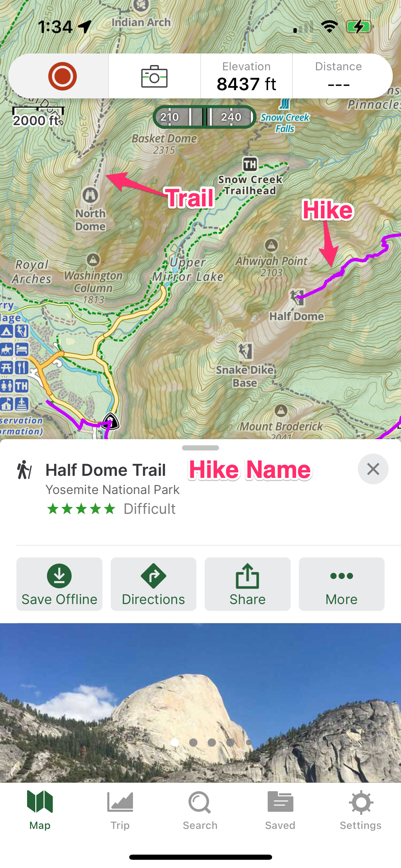Tap the Snow Creek Trailhead TH icon
The height and width of the screenshot is (868, 401).
click(250, 164)
